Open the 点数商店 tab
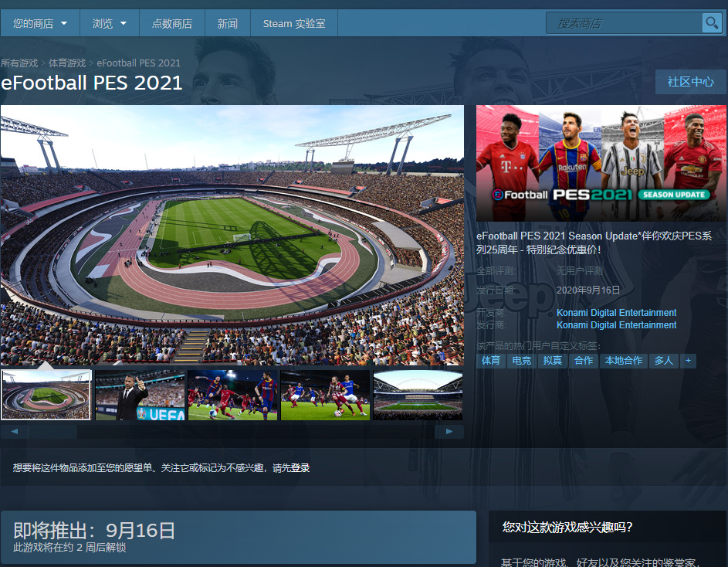Viewport: 728px width, 567px height. pyautogui.click(x=172, y=23)
